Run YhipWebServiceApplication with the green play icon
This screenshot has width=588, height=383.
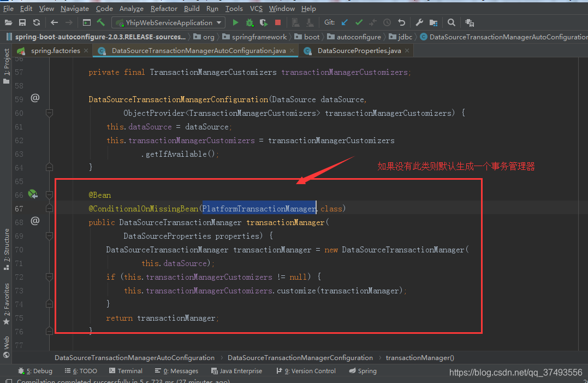point(235,22)
